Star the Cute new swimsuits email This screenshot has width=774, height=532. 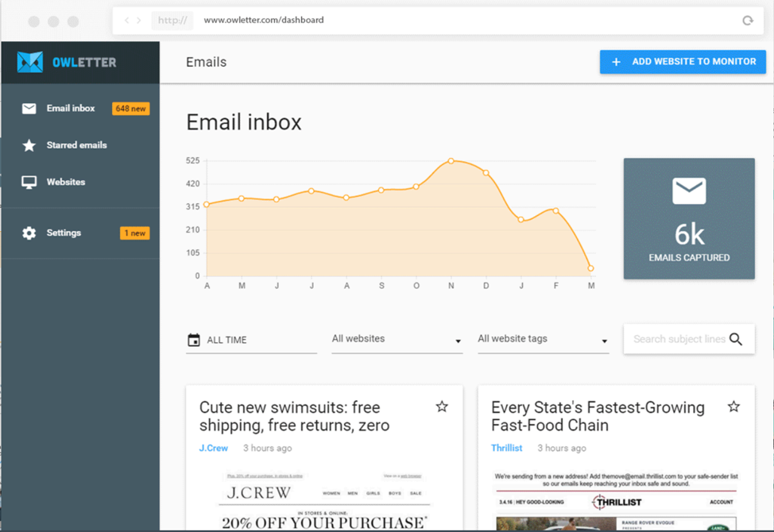[442, 406]
